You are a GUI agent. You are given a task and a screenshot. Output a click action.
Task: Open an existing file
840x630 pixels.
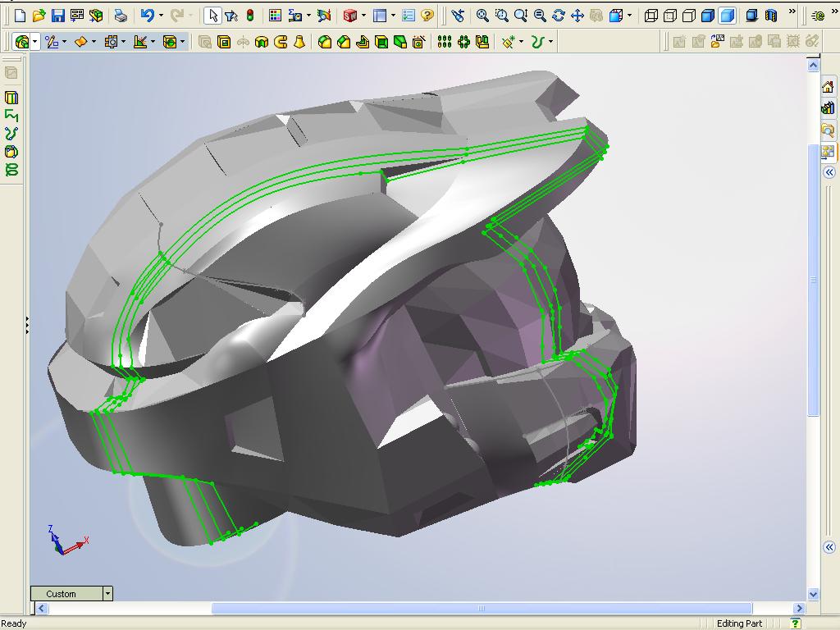39,16
